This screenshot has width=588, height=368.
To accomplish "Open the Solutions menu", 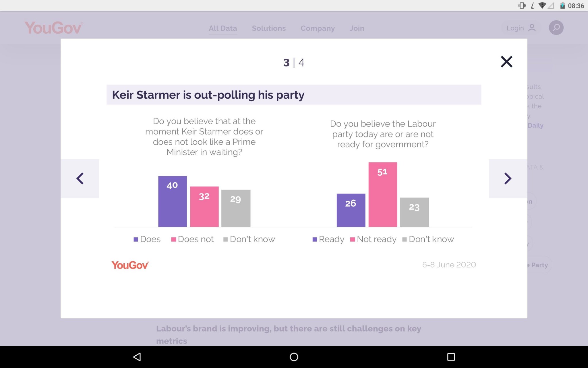I will 269,28.
